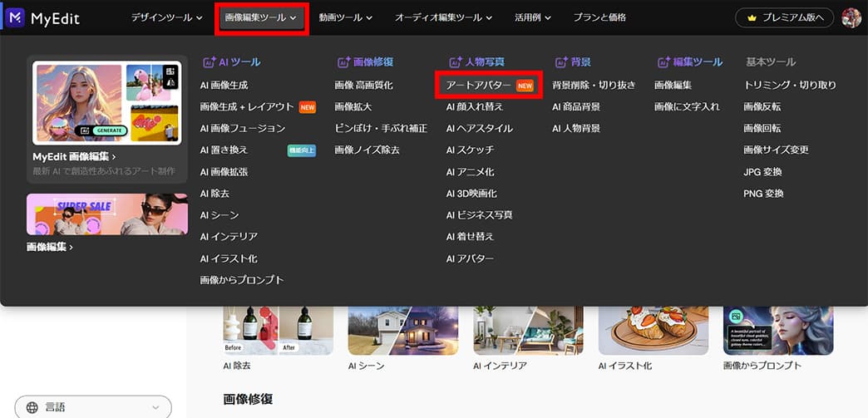The image size is (868, 418).
Task: Open the MyEdit 画像編集 link
Action: click(x=74, y=157)
